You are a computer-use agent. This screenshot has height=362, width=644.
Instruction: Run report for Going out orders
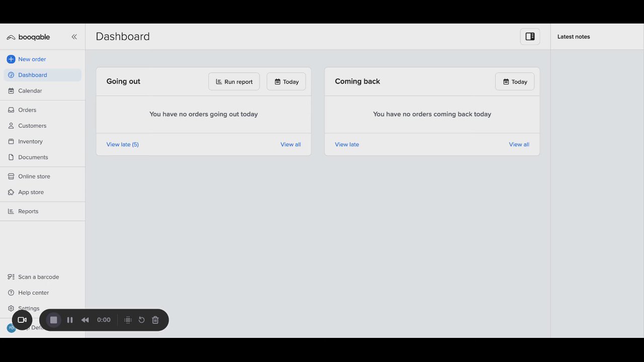[x=234, y=82]
